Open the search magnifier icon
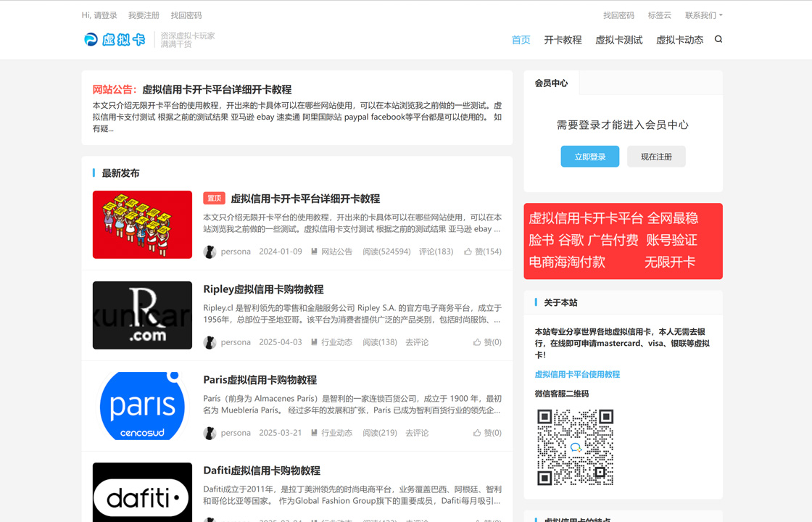Image resolution: width=812 pixels, height=522 pixels. (x=718, y=39)
